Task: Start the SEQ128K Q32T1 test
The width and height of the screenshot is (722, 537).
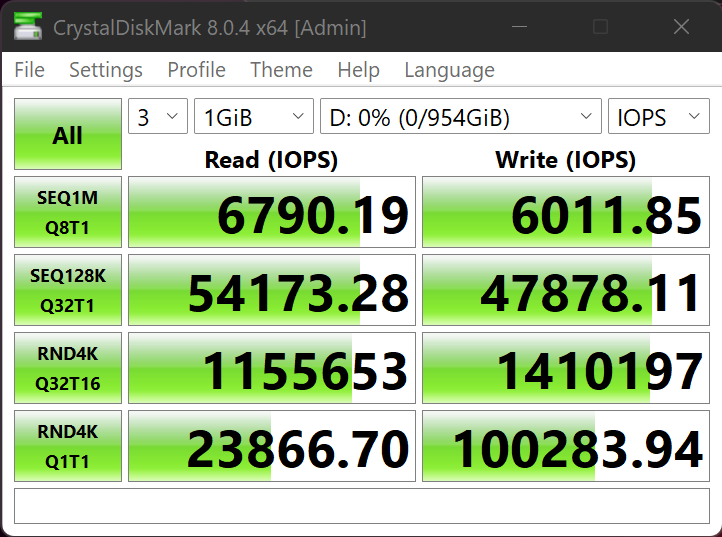Action: point(68,290)
